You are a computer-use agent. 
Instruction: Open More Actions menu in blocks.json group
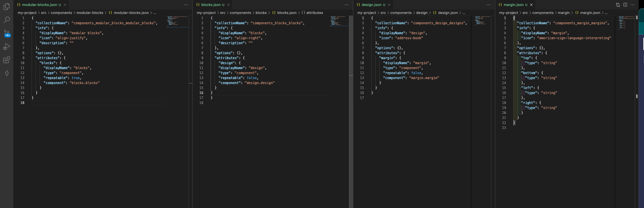coord(347,5)
